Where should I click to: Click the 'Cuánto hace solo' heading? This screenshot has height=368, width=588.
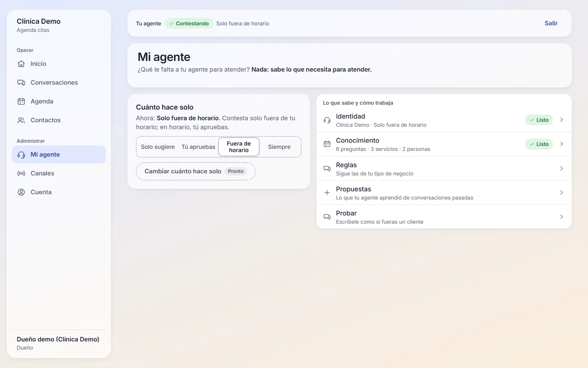coord(165,107)
